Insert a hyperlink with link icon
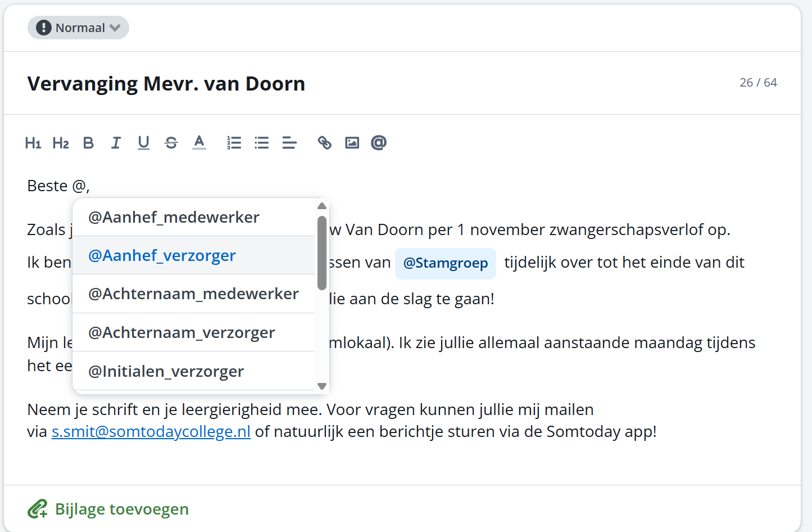The image size is (812, 532). [324, 143]
